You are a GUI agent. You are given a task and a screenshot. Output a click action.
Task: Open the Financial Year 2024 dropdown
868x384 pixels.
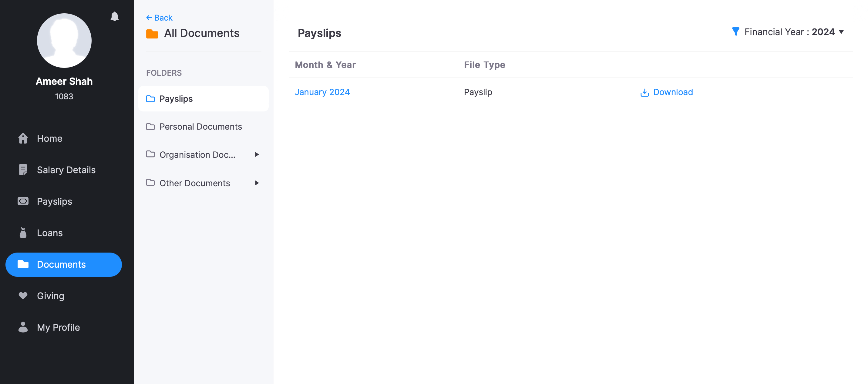(x=841, y=32)
